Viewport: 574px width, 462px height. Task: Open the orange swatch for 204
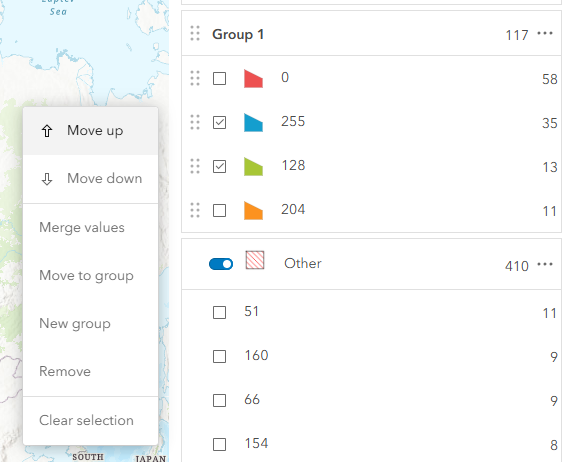point(253,210)
